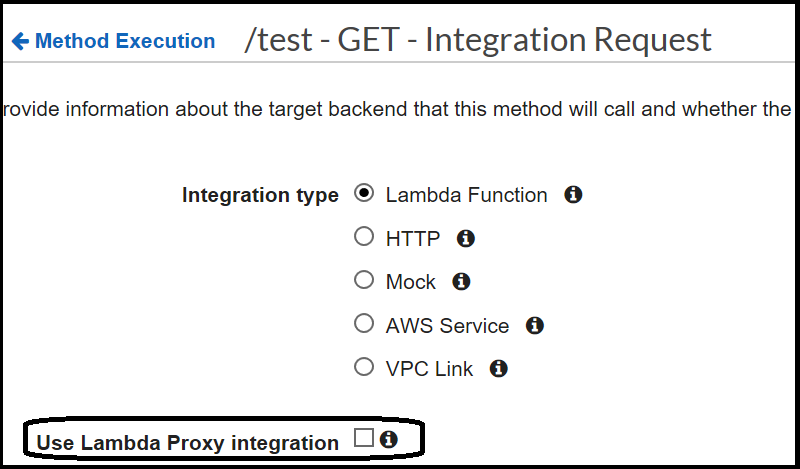Viewport: 800px width, 469px height.
Task: Pick the AWS Service radio button
Action: (x=364, y=325)
